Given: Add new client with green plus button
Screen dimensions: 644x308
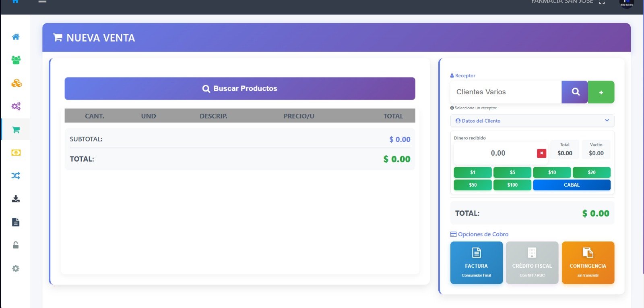Looking at the screenshot, I should point(601,92).
